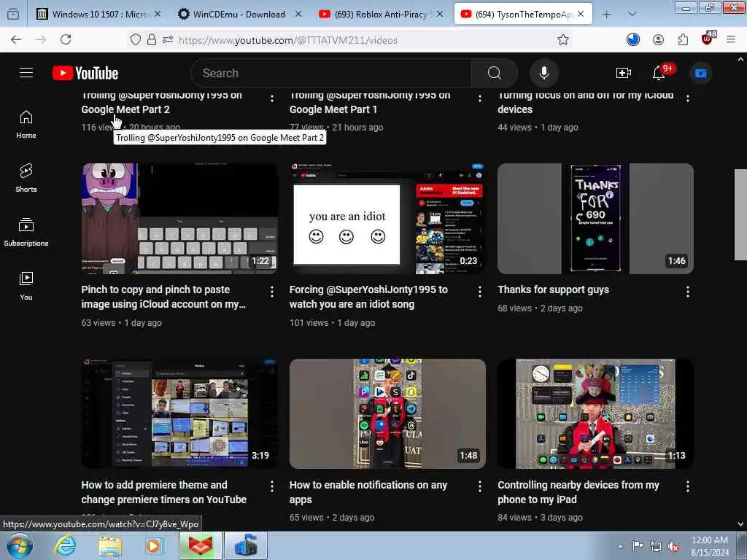Click the YouTube logo
The height and width of the screenshot is (560, 747).
[x=85, y=73]
